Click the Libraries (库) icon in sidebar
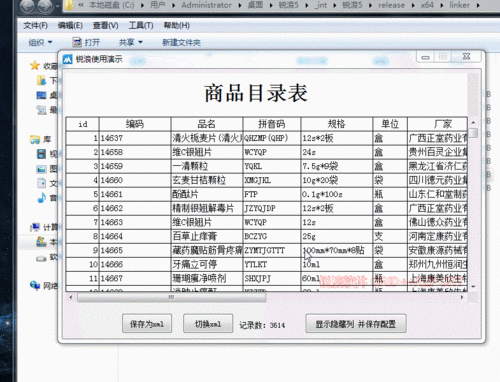The width and height of the screenshot is (500, 382). tap(35, 139)
